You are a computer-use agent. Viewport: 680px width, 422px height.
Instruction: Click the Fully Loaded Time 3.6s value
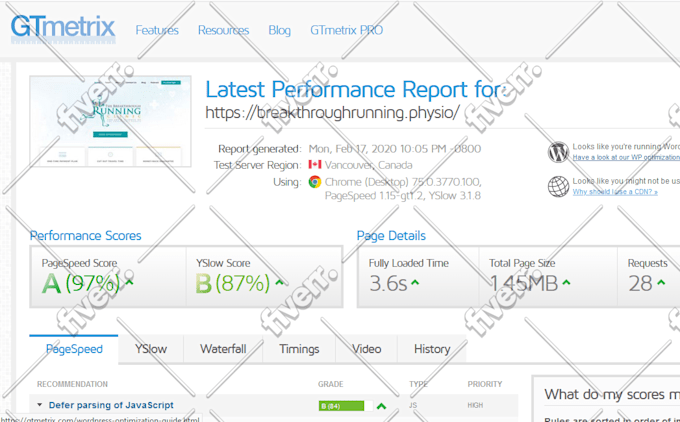pos(388,284)
